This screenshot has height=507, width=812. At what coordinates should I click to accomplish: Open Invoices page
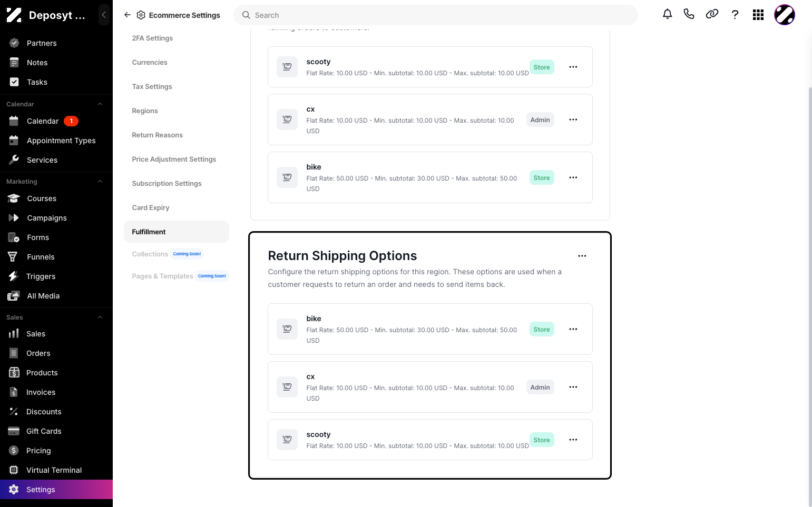tap(56, 392)
